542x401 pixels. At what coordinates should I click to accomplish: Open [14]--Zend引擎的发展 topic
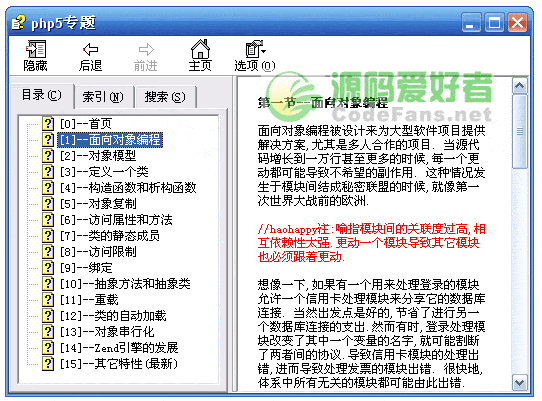[x=119, y=348]
